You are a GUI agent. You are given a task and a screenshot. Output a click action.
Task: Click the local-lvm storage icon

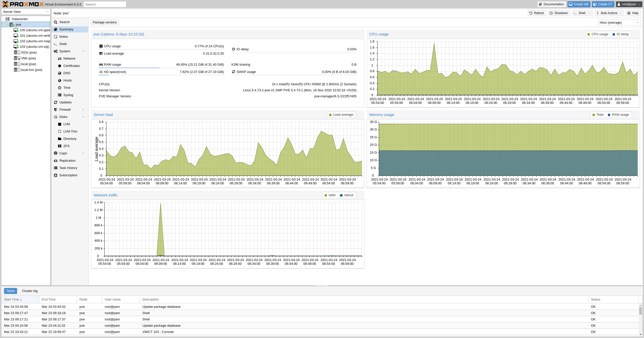[17, 70]
